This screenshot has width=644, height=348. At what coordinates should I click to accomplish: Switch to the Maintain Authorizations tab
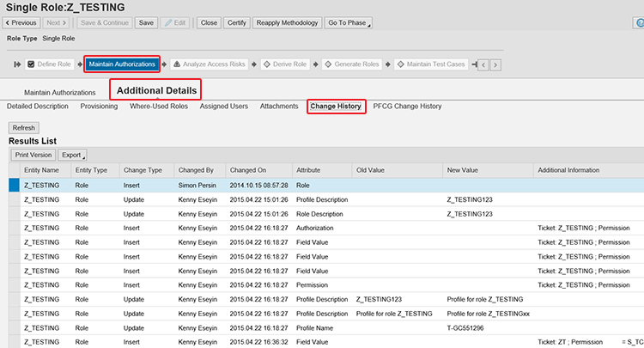tap(59, 92)
